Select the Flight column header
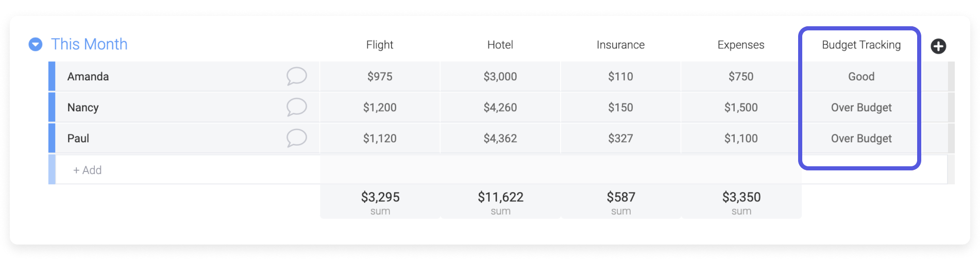Image resolution: width=980 pixels, height=261 pixels. coord(380,45)
